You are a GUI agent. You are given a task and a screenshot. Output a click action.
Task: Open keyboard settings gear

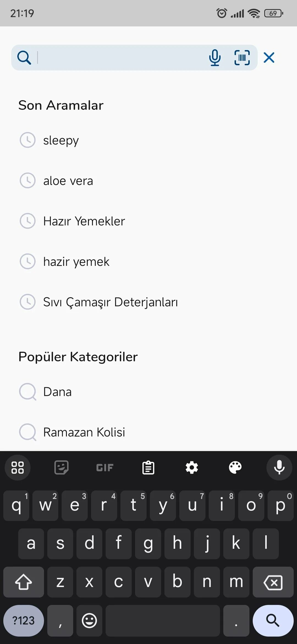pos(192,468)
